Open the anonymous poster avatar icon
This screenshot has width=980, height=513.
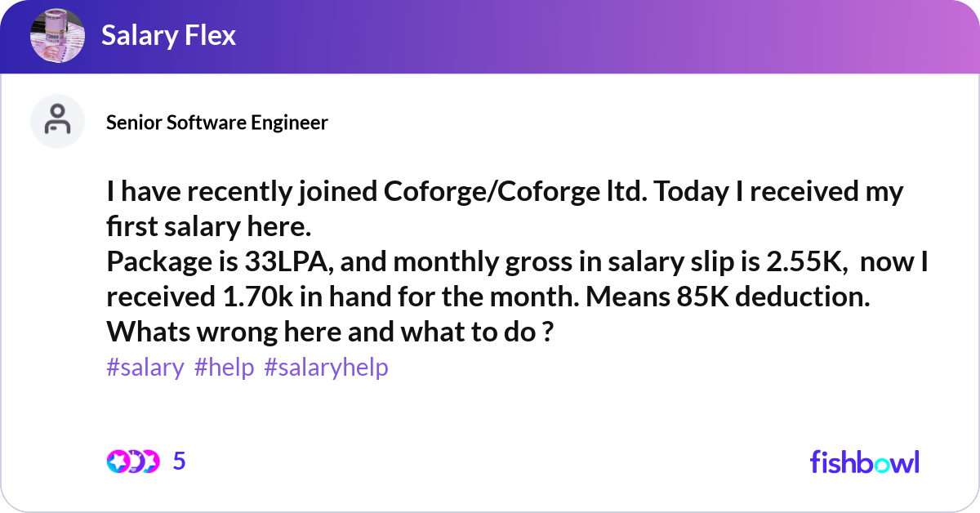click(57, 121)
